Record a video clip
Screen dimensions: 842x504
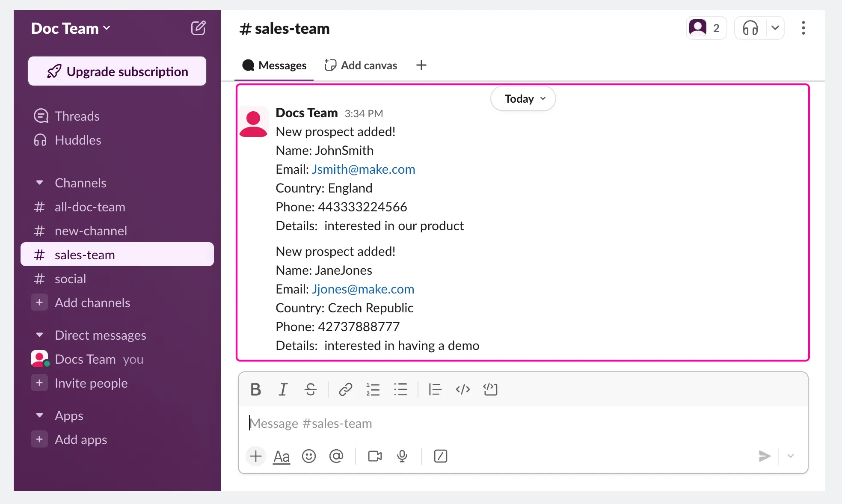coord(375,456)
